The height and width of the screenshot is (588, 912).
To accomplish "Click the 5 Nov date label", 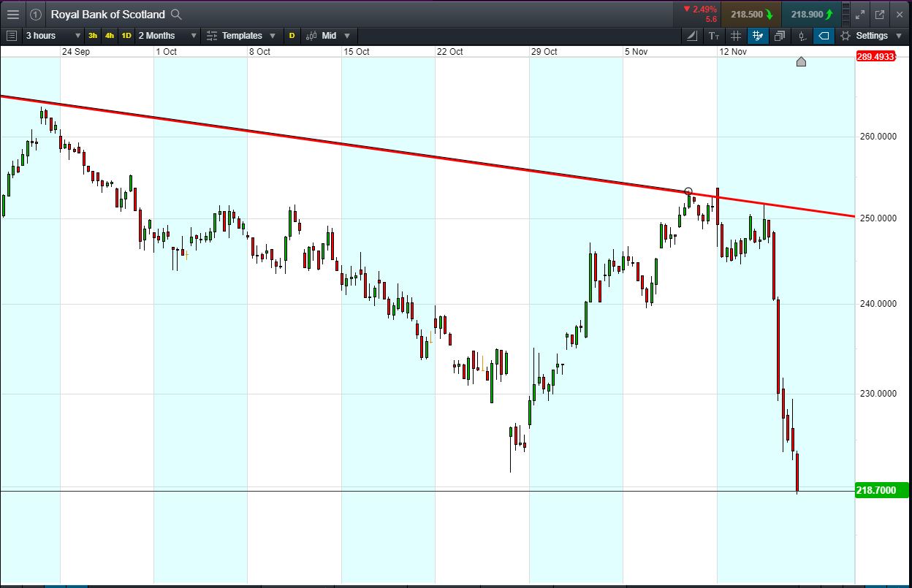I will click(x=636, y=52).
